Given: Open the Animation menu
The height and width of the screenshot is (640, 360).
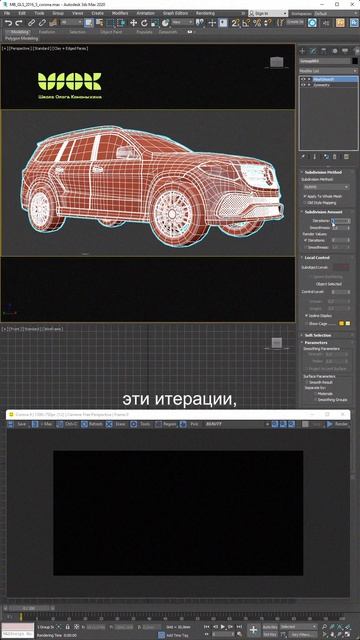Looking at the screenshot, I should point(145,13).
